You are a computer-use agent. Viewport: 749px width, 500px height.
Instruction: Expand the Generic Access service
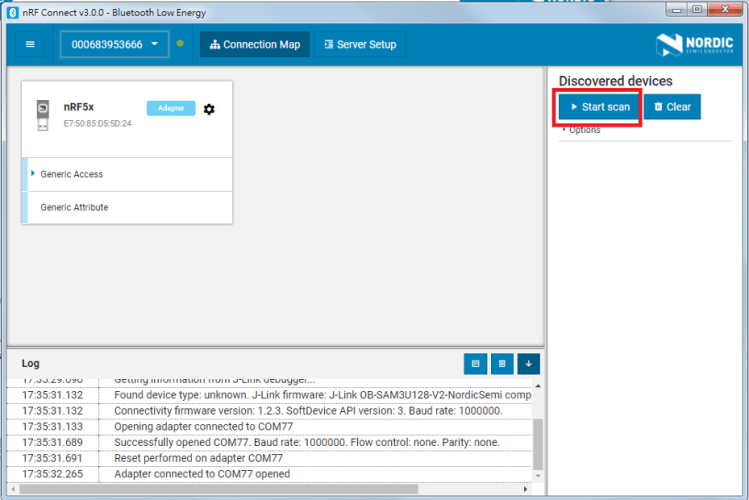[72, 174]
